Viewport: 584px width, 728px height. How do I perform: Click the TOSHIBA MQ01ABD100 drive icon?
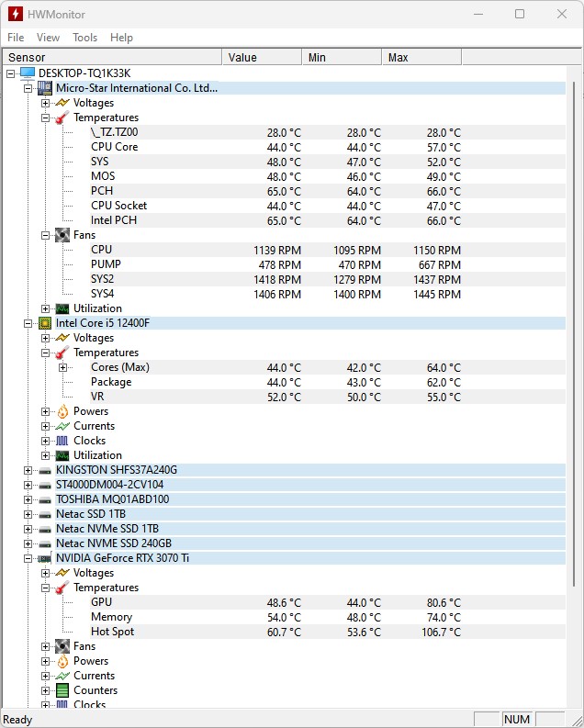[45, 500]
